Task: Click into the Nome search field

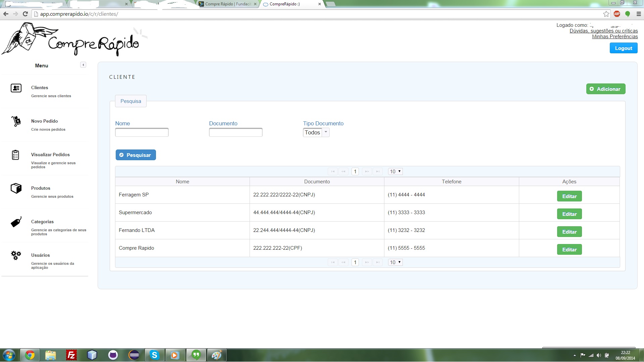Action: pos(142,132)
